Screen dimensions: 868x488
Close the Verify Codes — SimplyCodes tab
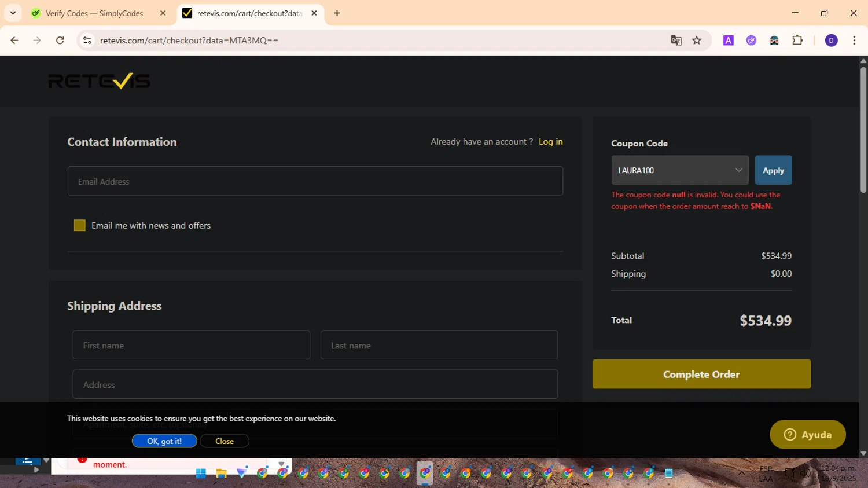[x=163, y=13]
